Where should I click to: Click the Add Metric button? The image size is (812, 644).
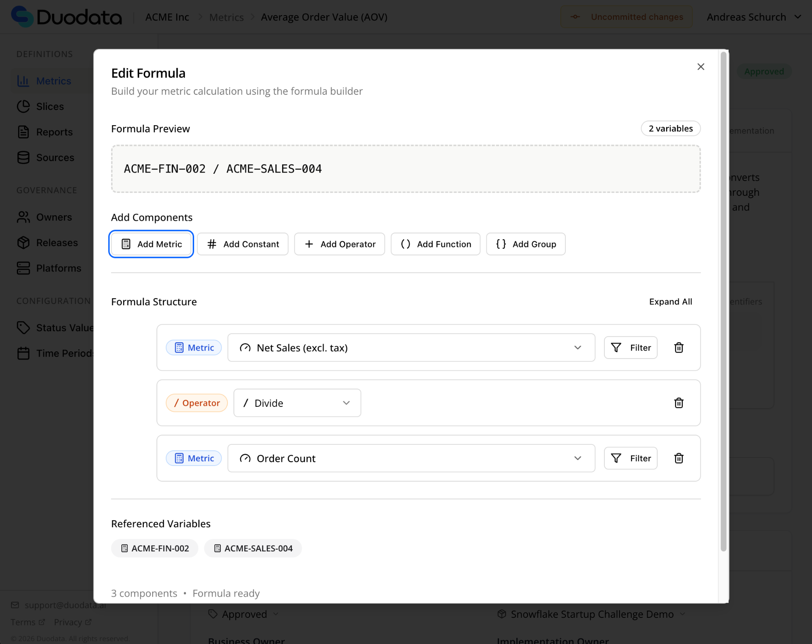tap(151, 244)
